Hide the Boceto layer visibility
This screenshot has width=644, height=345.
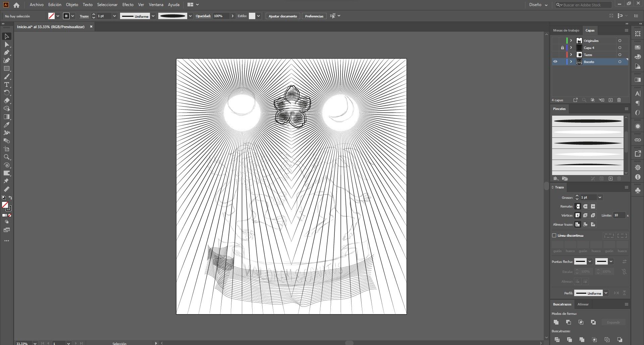(x=555, y=62)
